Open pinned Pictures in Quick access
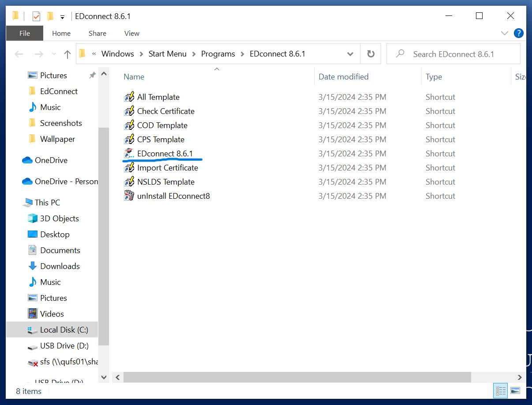Image resolution: width=532 pixels, height=405 pixels. 47,76
